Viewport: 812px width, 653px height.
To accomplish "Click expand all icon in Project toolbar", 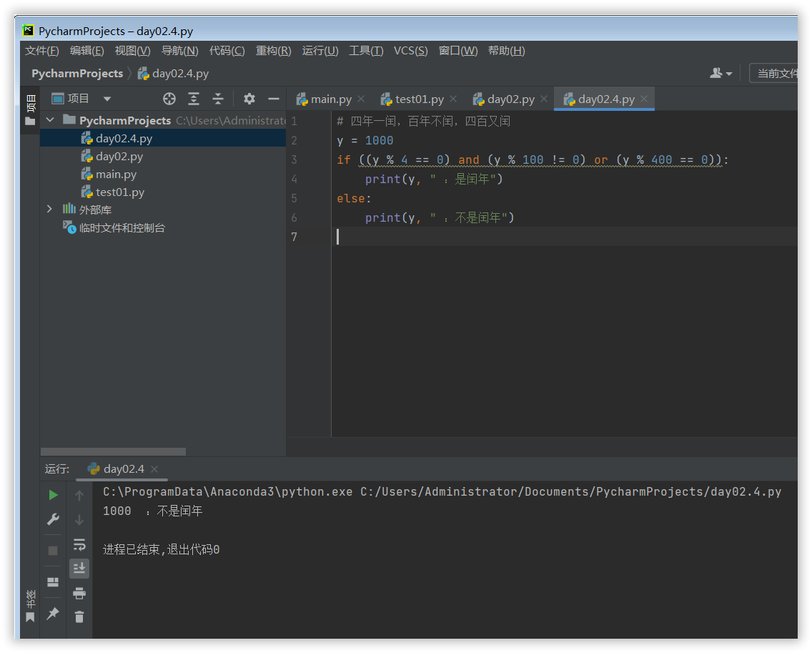I will coord(194,99).
